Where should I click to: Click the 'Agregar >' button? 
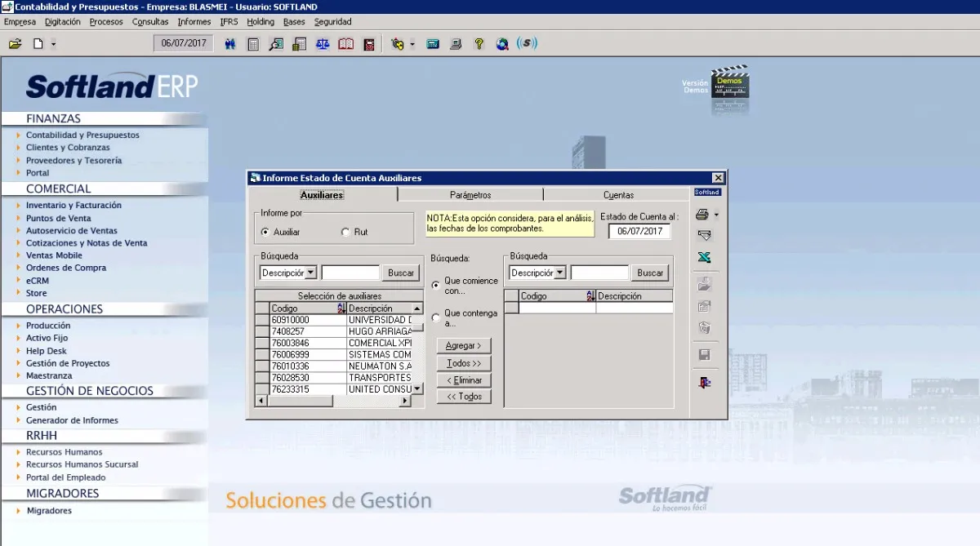coord(463,346)
